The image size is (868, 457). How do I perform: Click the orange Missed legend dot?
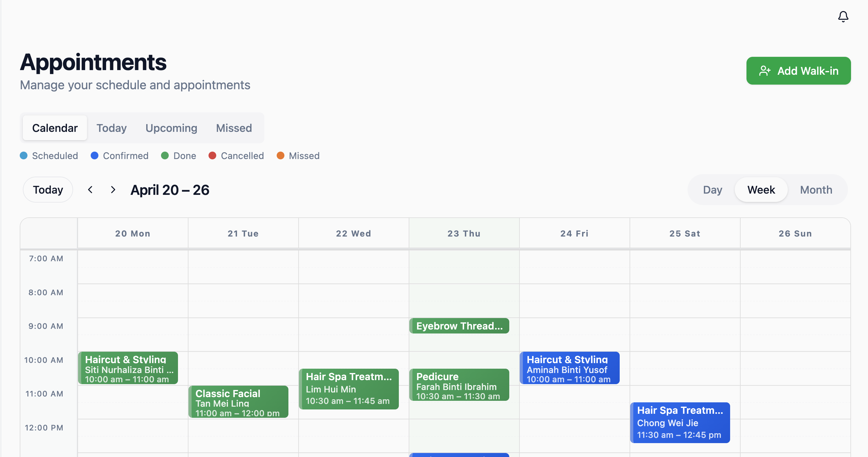pos(280,156)
